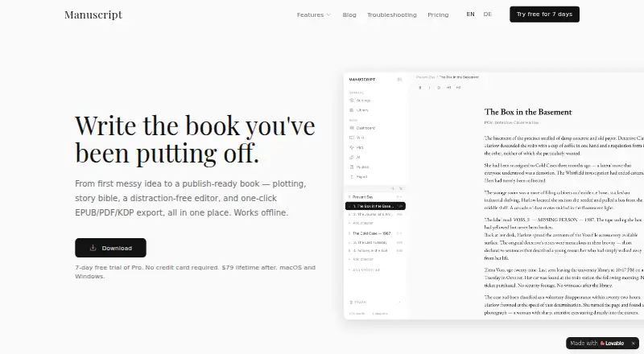Open Settings in preview sidebar
The image size is (644, 354).
(x=360, y=101)
